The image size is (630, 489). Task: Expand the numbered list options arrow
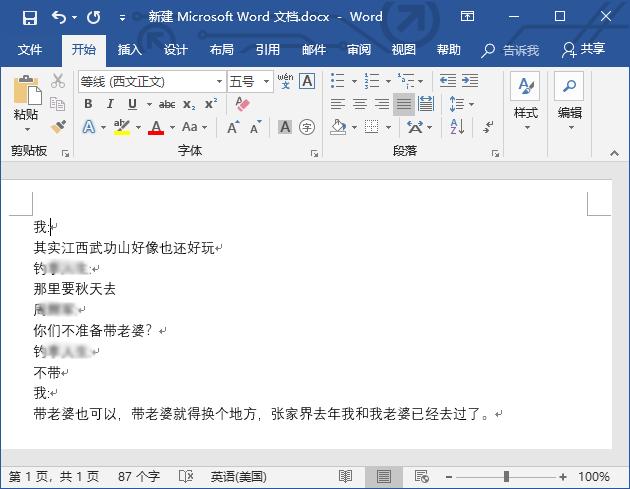(388, 81)
